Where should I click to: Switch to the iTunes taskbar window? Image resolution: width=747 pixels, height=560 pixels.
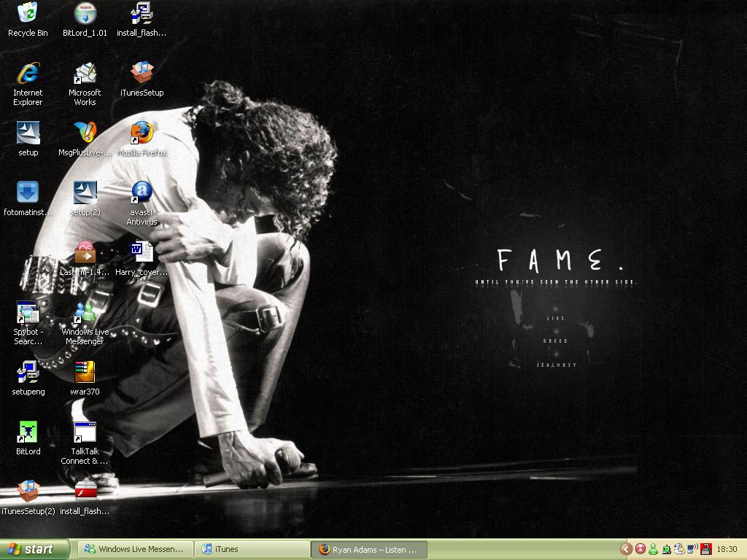[254, 549]
